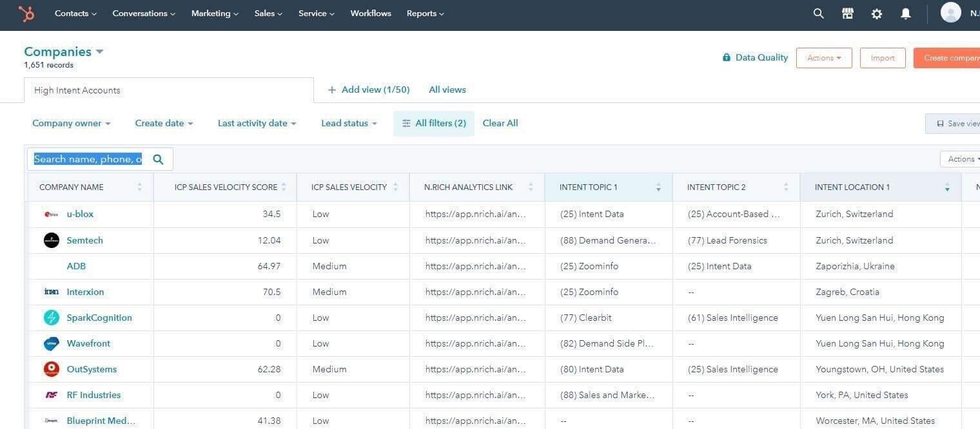Click the Create company button
The image size is (980, 429).
(x=947, y=58)
